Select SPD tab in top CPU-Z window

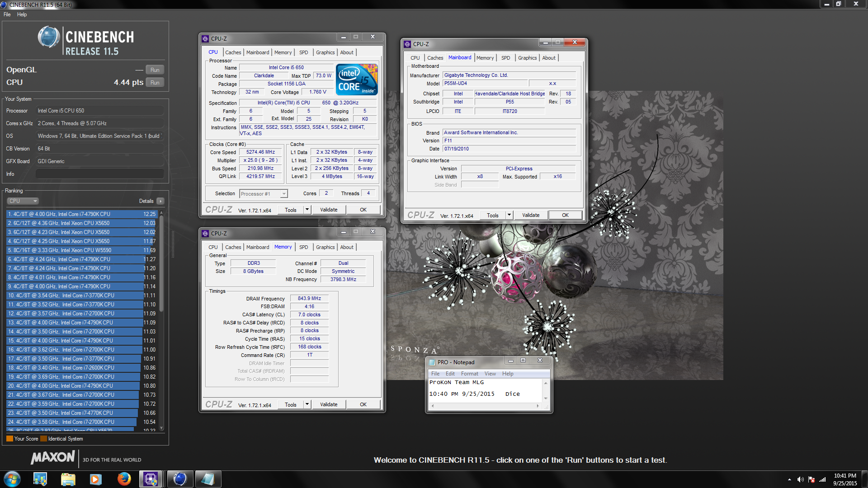[304, 52]
